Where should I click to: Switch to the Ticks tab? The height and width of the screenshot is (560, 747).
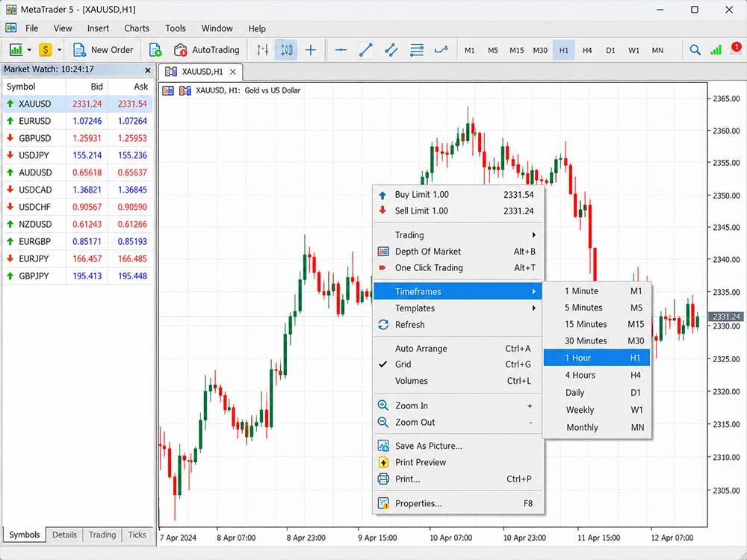tap(137, 535)
